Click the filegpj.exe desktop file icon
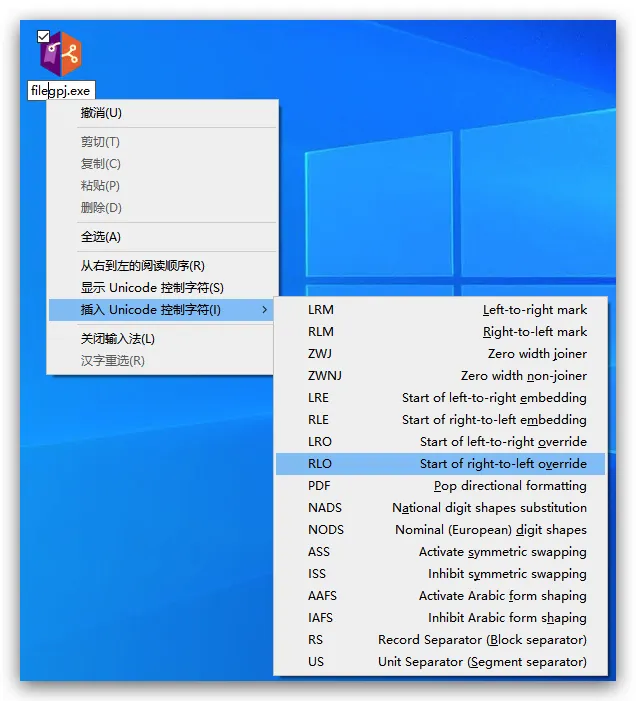This screenshot has height=701, width=636. (x=61, y=56)
